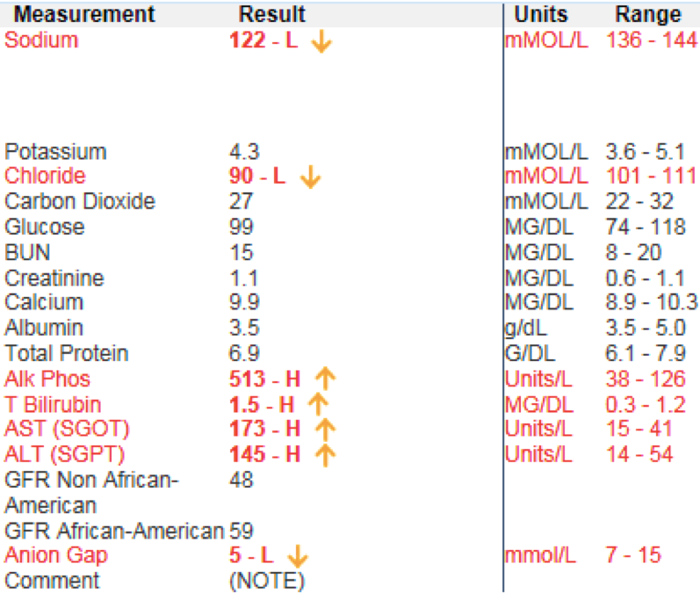Click the Range column header
This screenshot has height=593, width=700.
click(x=648, y=15)
